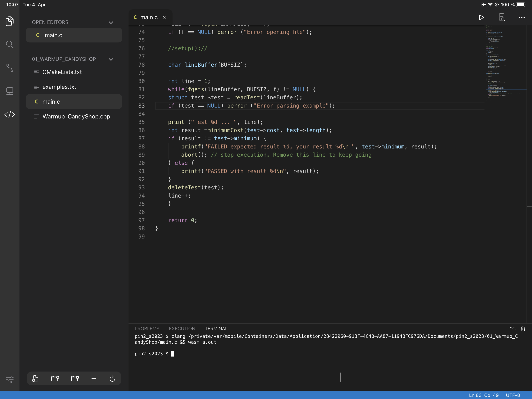Switch to the PROBLEMS tab
The image size is (532, 399).
[x=147, y=328]
